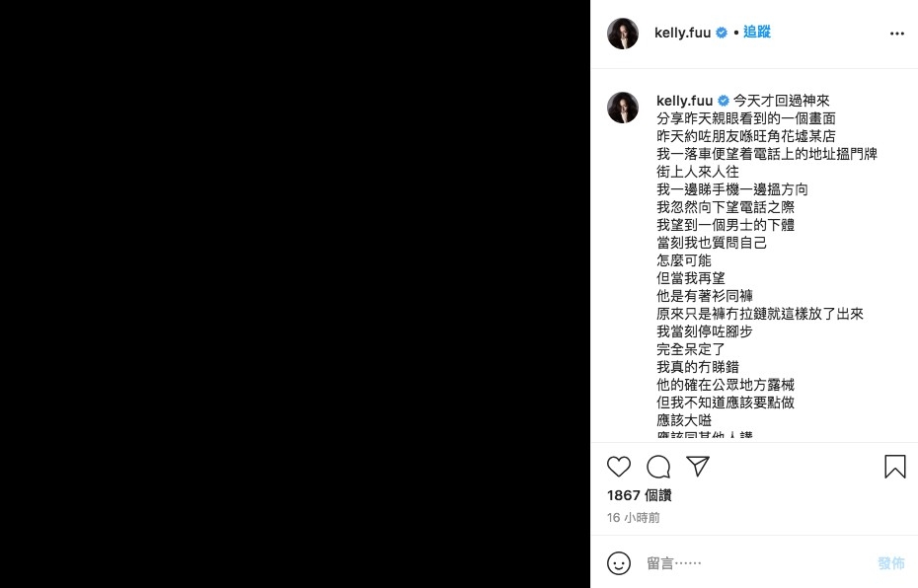Open the 16 小時前 timestamp link
The width and height of the screenshot is (918, 588).
coord(633,518)
